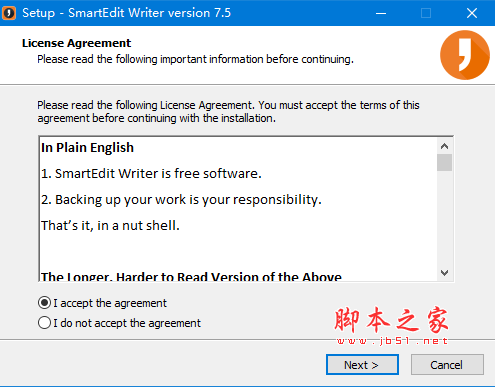
Task: Click the Cancel button
Action: tap(447, 365)
